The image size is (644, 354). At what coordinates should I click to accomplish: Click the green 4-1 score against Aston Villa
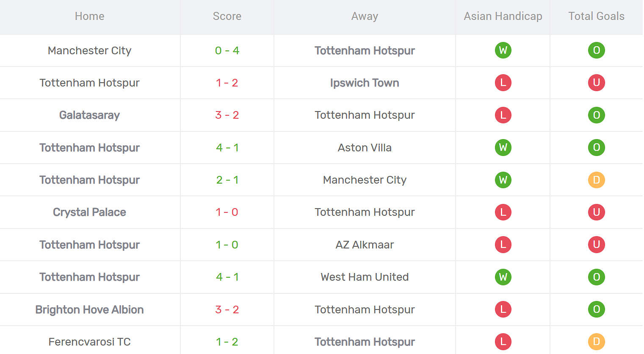[x=227, y=148]
